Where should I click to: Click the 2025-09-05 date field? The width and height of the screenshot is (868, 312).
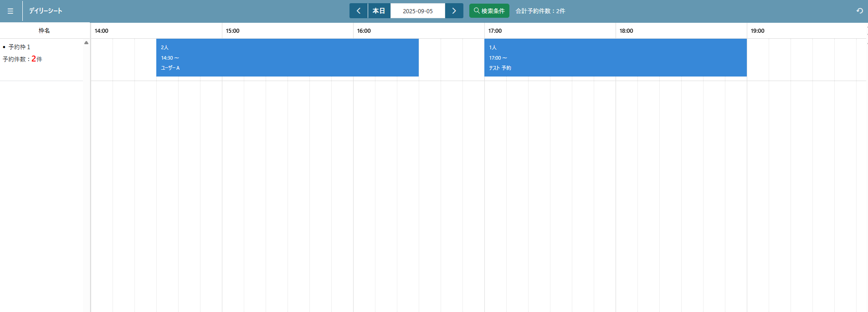(x=417, y=11)
